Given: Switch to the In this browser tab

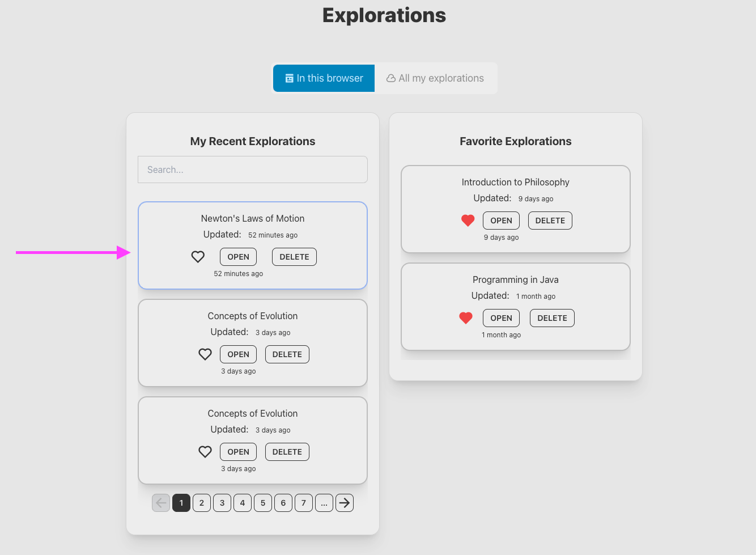Looking at the screenshot, I should coord(324,78).
